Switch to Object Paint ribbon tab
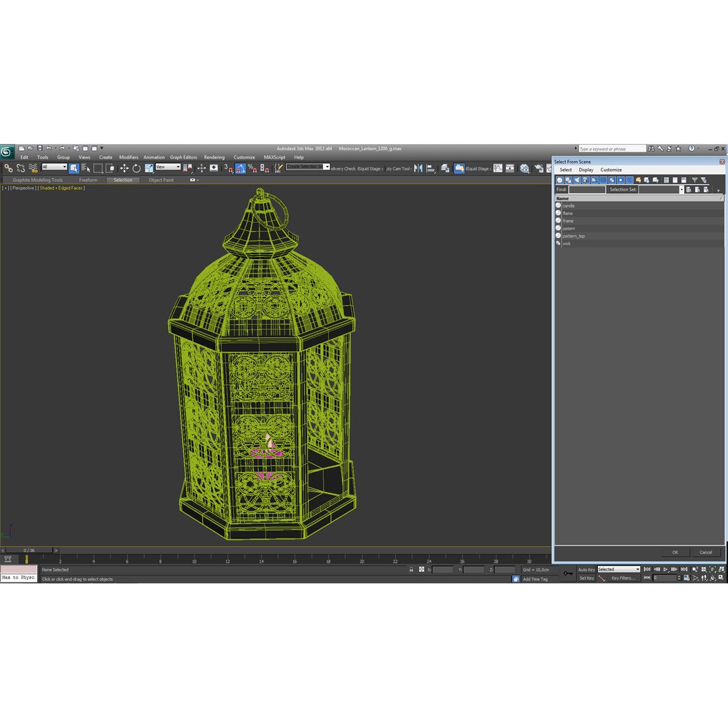 (161, 180)
